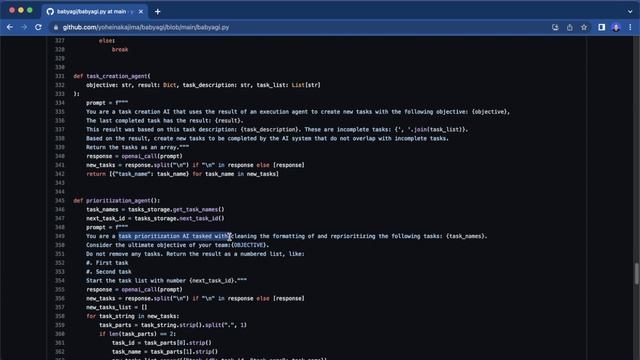Open the browser side panel icon
Viewport: 640px width, 360px height.
[602, 27]
